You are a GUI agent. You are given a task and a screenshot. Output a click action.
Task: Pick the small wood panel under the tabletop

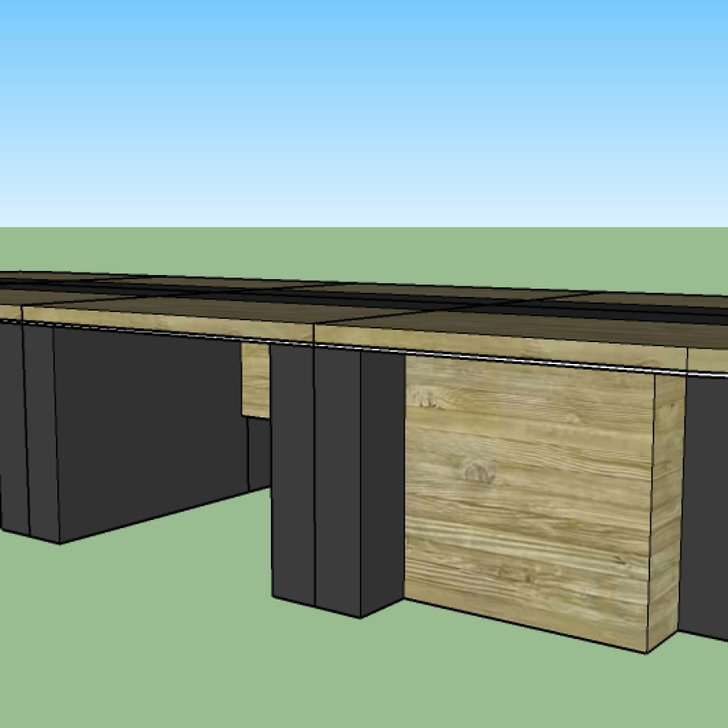[x=256, y=379]
